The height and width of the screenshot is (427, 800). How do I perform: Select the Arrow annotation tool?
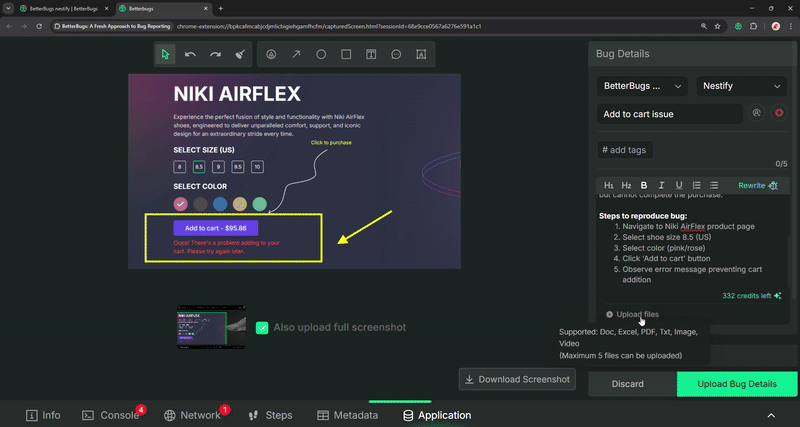pyautogui.click(x=296, y=54)
